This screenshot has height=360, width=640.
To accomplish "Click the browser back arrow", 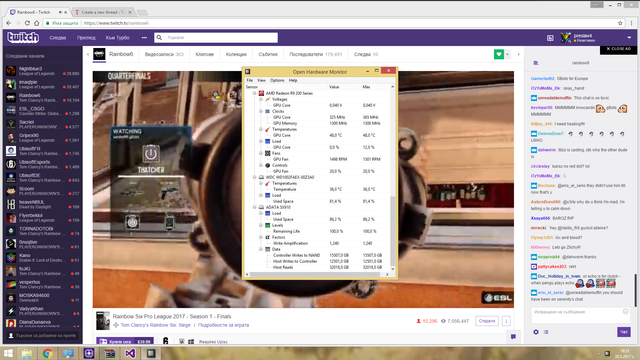I will (9, 23).
